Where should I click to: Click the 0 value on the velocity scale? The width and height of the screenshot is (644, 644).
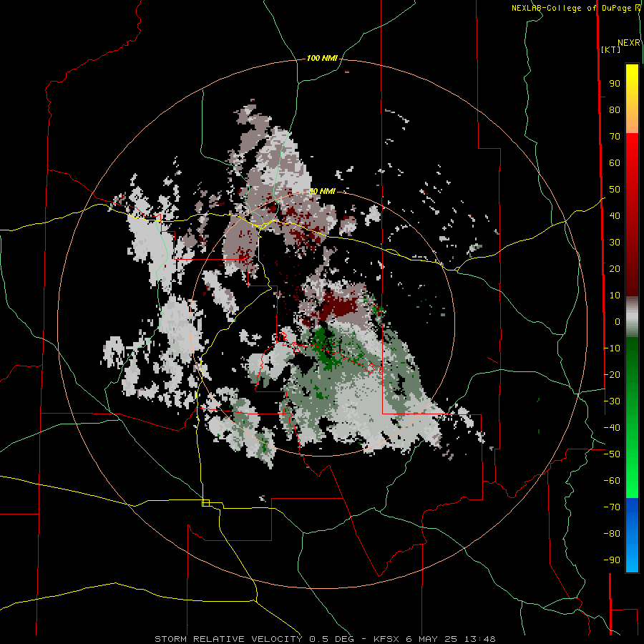click(x=618, y=321)
